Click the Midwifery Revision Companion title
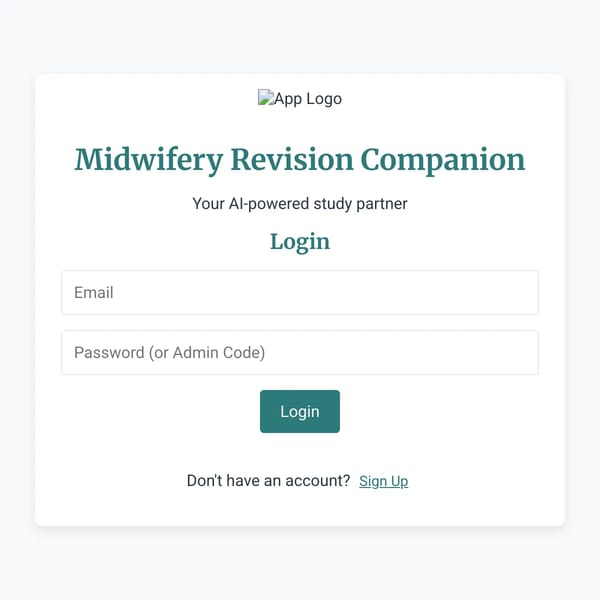 (300, 160)
